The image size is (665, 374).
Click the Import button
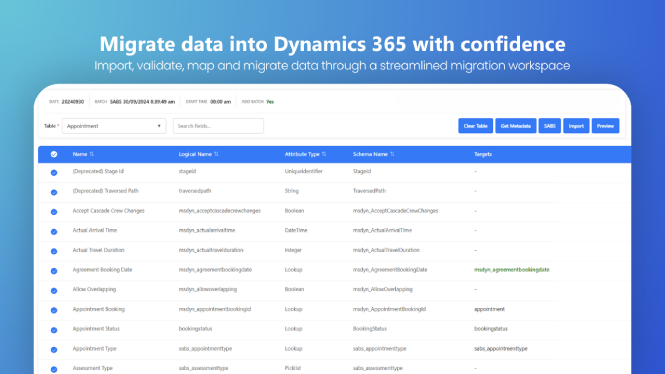(x=576, y=126)
